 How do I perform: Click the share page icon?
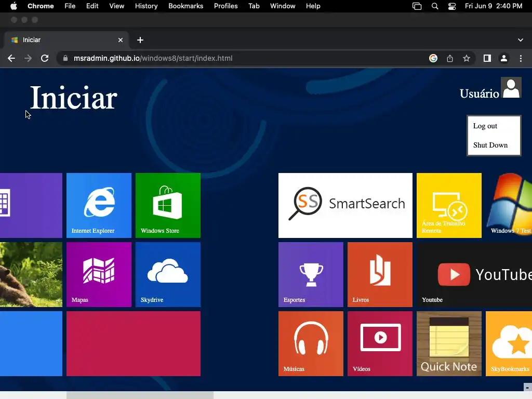point(450,58)
